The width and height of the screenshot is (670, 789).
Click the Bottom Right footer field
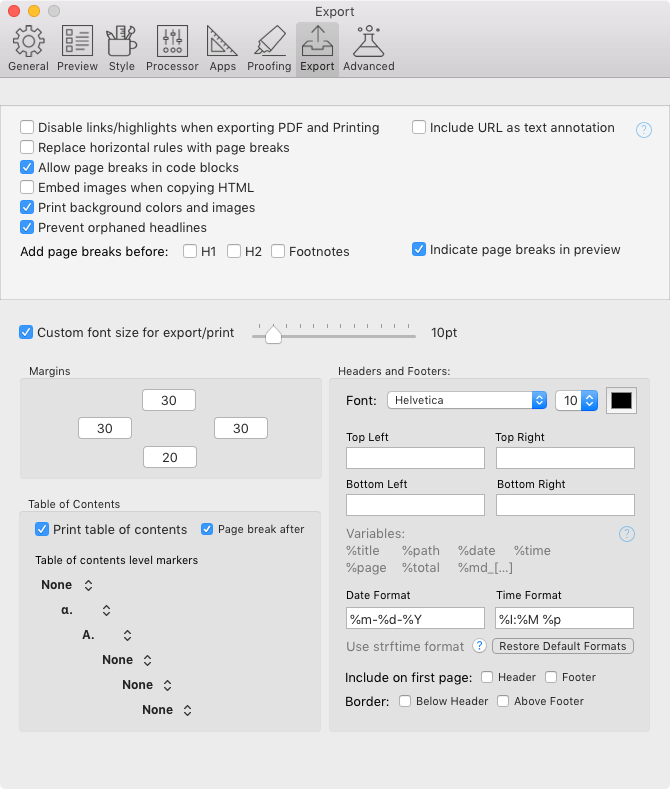(565, 505)
